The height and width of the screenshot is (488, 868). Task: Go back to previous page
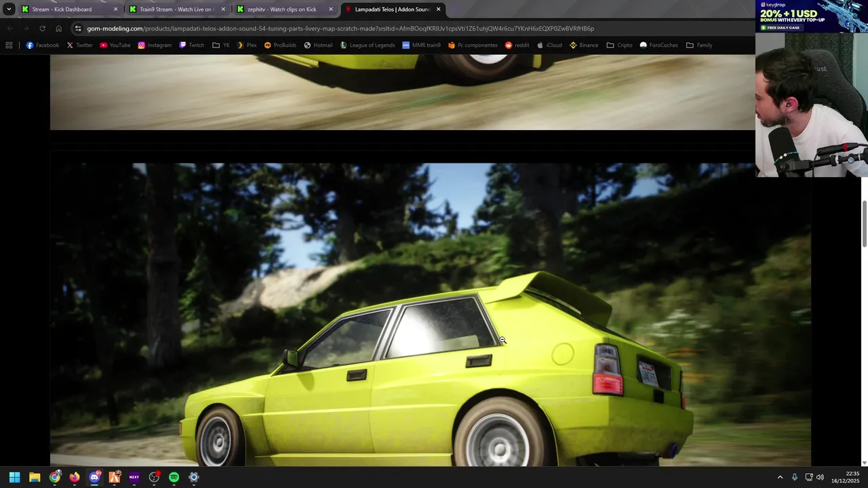pyautogui.click(x=9, y=28)
